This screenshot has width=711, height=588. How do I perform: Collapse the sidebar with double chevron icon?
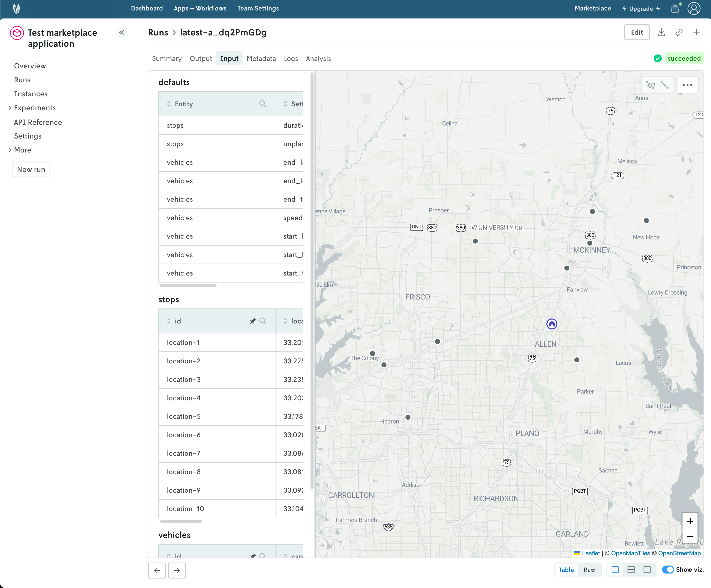point(122,32)
